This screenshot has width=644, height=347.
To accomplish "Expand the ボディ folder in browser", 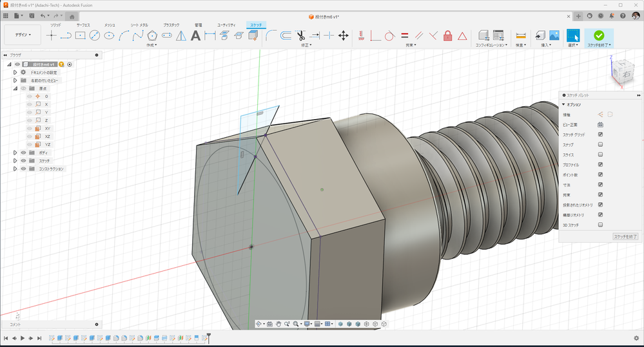I will [15, 153].
